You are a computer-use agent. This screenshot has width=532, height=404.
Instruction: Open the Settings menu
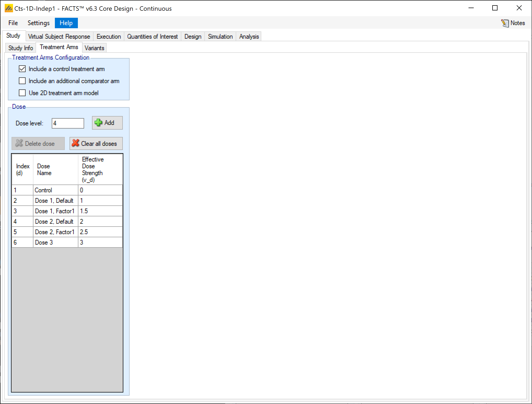pos(38,23)
